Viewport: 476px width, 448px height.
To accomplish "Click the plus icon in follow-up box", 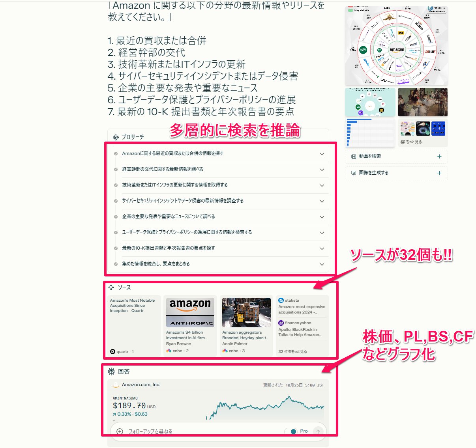I will [x=120, y=431].
